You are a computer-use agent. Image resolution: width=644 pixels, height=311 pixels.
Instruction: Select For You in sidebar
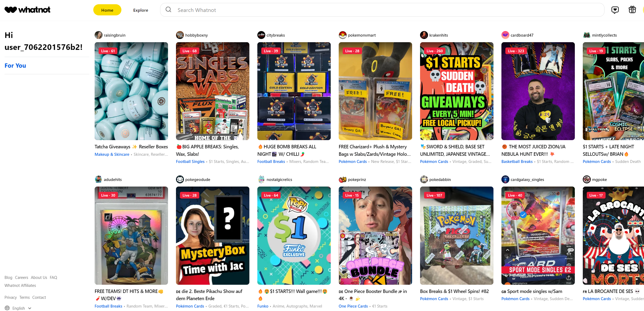click(x=15, y=66)
